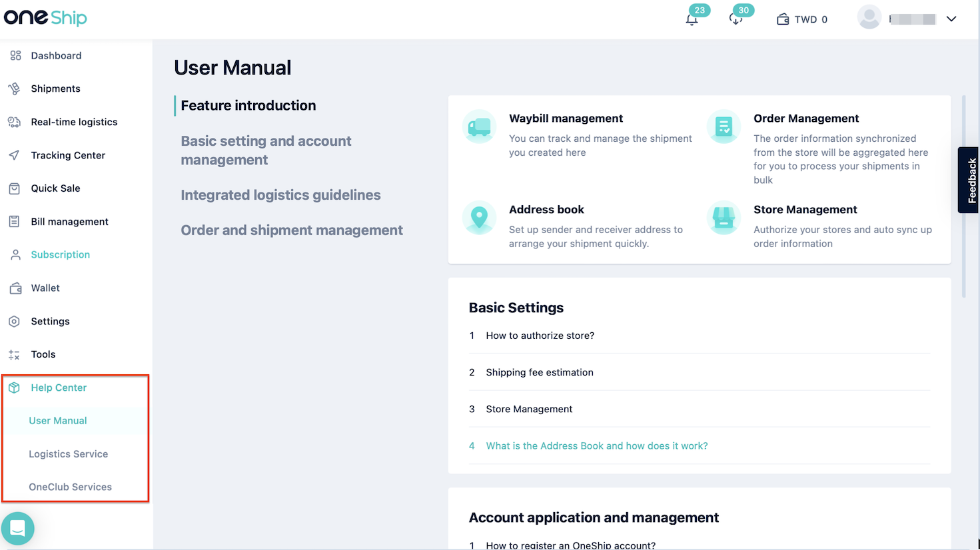
Task: Click Order Management title
Action: (806, 119)
